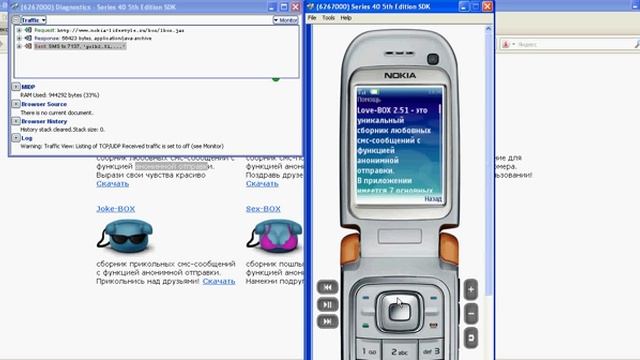Open the Monitor dropdown in Diagnostics
The image size is (640, 360).
pyautogui.click(x=285, y=20)
